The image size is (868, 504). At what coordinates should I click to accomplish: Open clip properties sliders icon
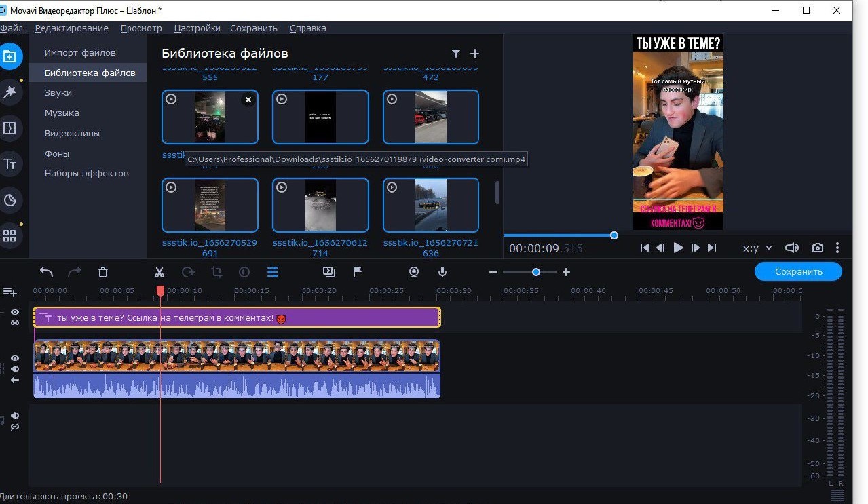[x=272, y=272]
